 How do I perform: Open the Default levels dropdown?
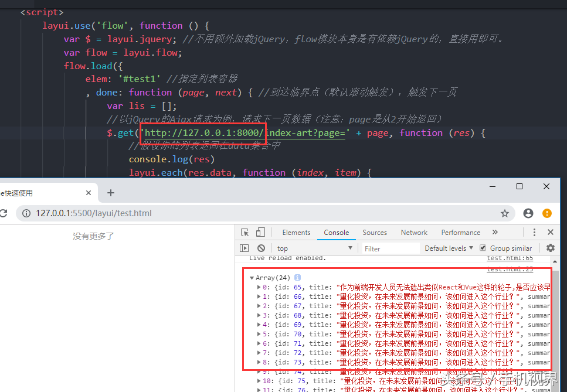pos(449,248)
